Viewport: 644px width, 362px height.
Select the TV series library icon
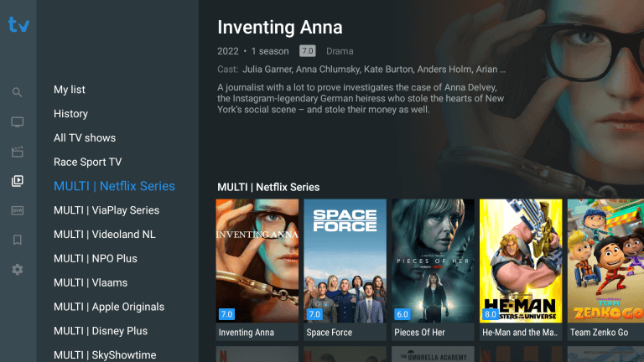click(18, 181)
